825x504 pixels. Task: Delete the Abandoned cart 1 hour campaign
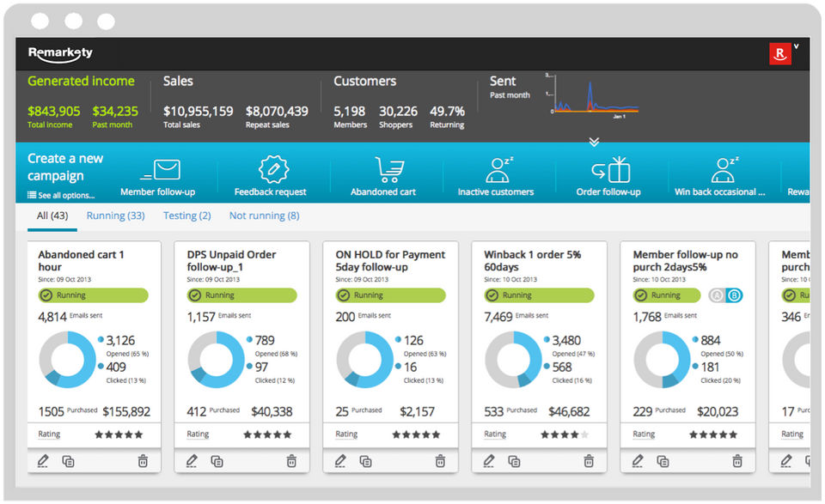point(143,461)
